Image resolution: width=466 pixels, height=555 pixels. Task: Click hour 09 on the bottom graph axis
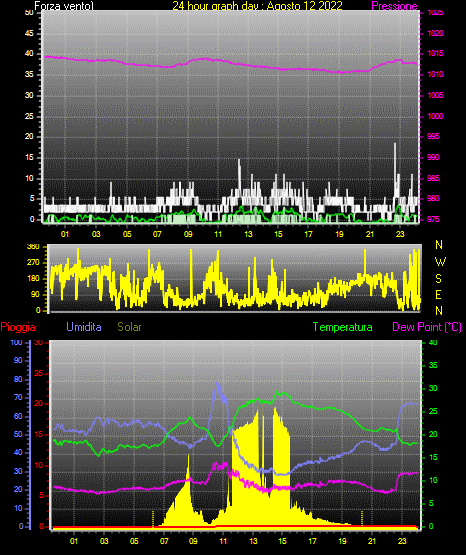pos(193,541)
